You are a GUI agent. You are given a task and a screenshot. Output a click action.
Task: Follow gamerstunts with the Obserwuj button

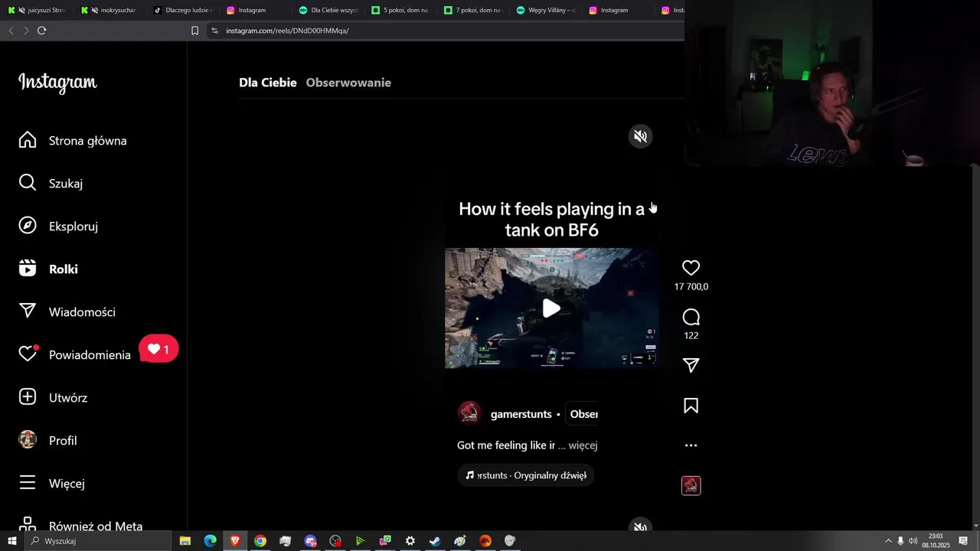pos(583,414)
